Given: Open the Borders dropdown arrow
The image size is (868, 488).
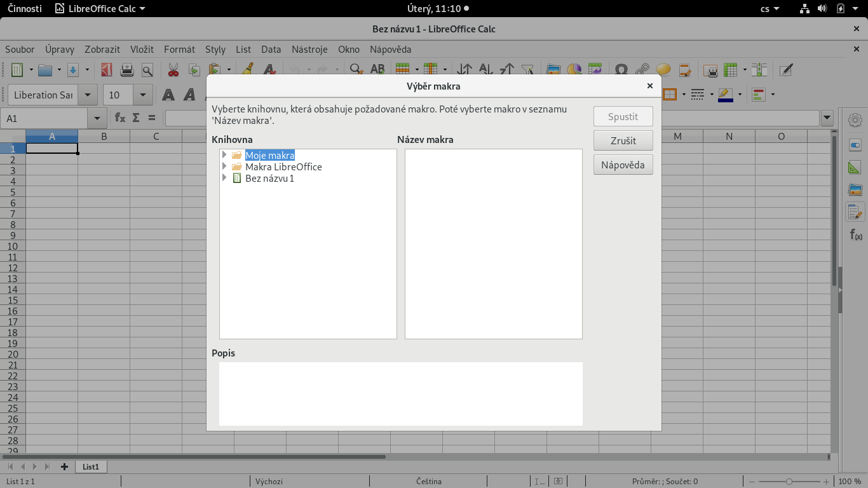Looking at the screenshot, I should point(684,95).
